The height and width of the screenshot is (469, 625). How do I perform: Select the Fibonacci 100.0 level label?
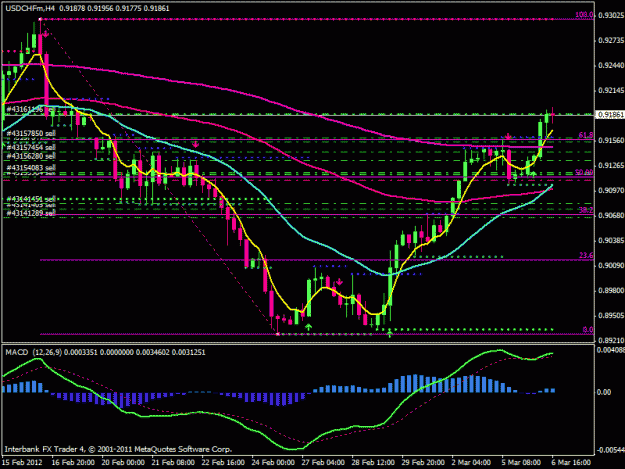(584, 15)
